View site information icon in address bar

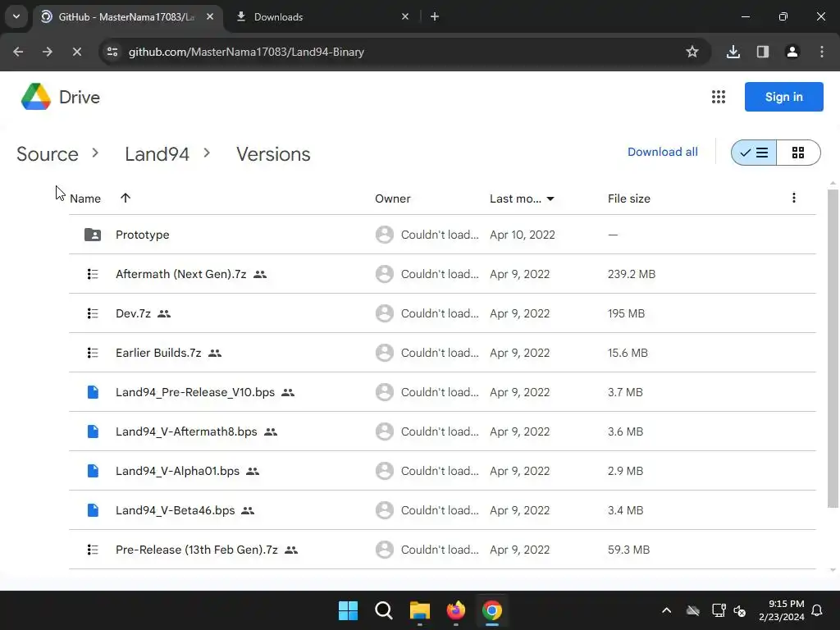tap(112, 52)
